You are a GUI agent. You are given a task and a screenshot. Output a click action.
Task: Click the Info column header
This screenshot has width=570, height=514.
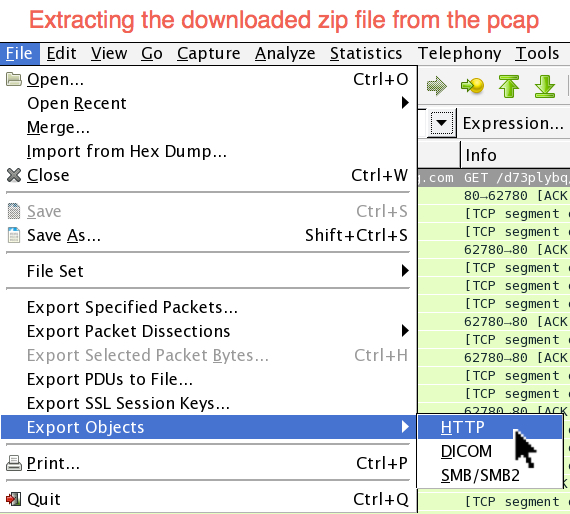point(515,155)
